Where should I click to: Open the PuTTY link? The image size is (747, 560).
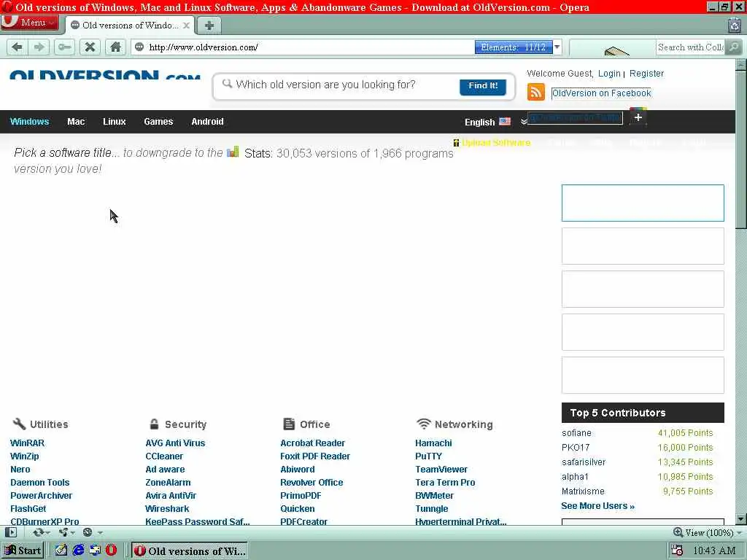pyautogui.click(x=428, y=456)
